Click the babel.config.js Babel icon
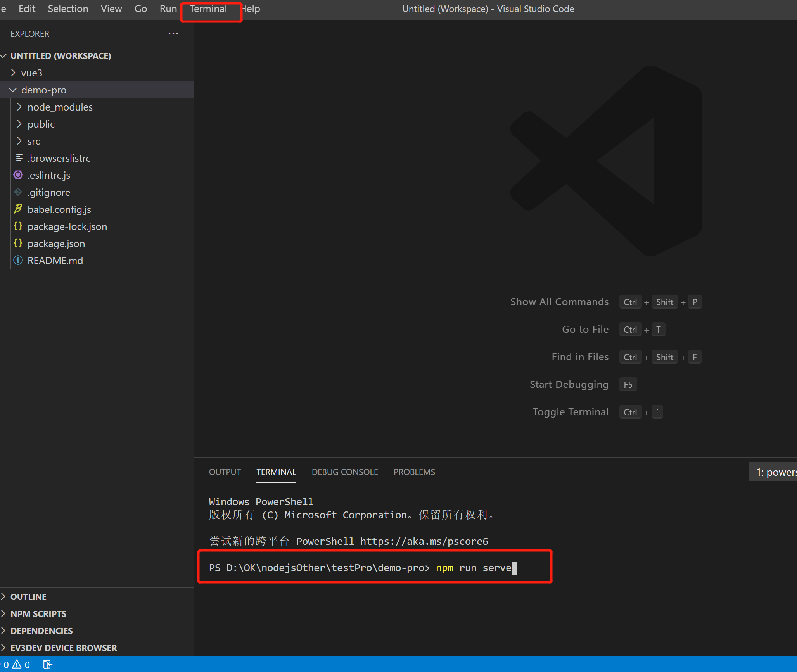The width and height of the screenshot is (797, 672). click(18, 209)
